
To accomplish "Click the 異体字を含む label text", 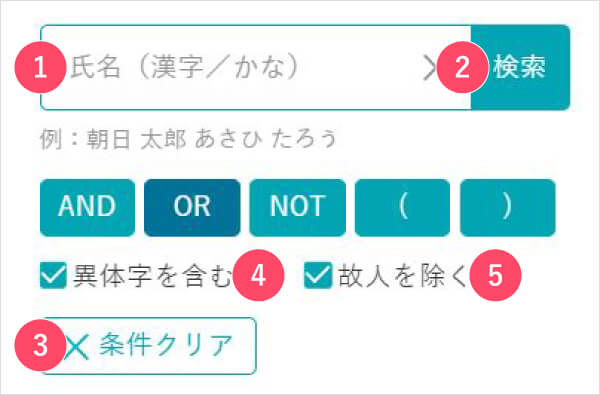I will tap(153, 276).
